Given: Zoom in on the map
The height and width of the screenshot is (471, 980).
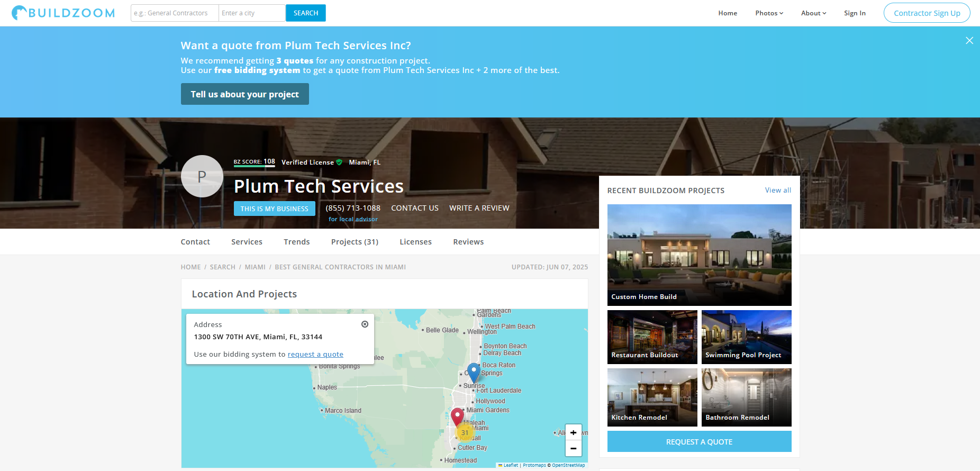Looking at the screenshot, I should point(573,432).
